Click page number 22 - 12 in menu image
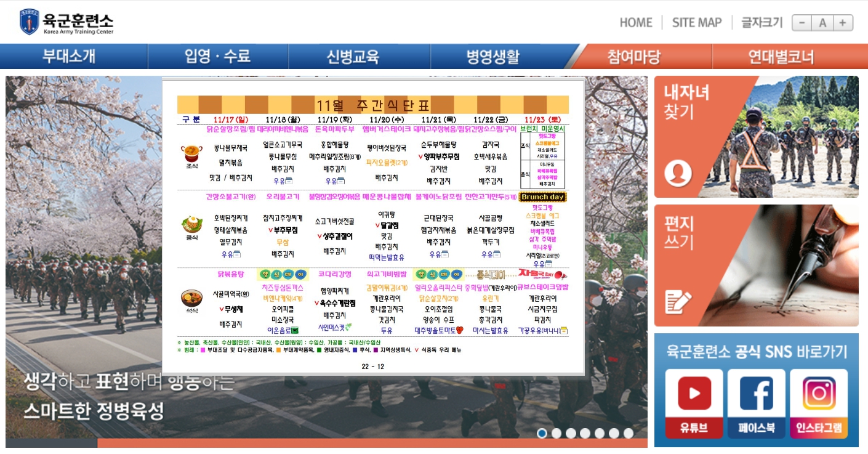The image size is (868, 454). tap(373, 367)
